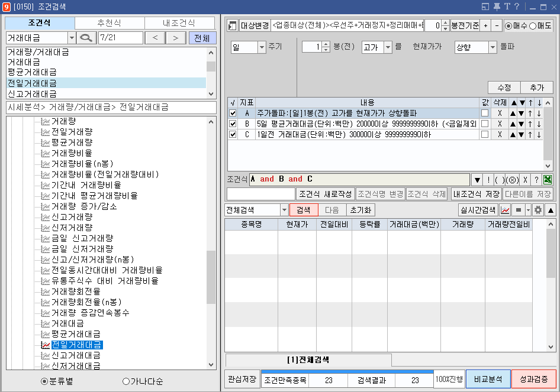560x392 pixels.
Task: Select the [1]전체검색 result tab
Action: [308, 360]
